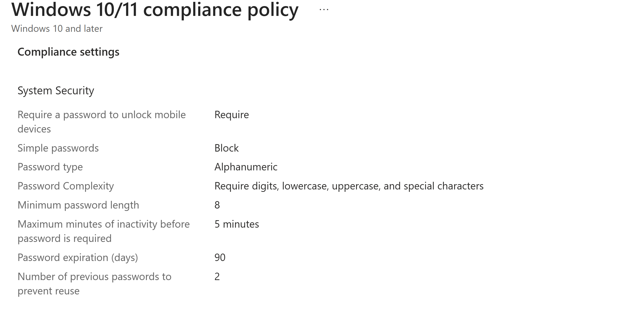Click the Require digits, lowercase, uppercase value
The height and width of the screenshot is (314, 644).
tap(349, 186)
